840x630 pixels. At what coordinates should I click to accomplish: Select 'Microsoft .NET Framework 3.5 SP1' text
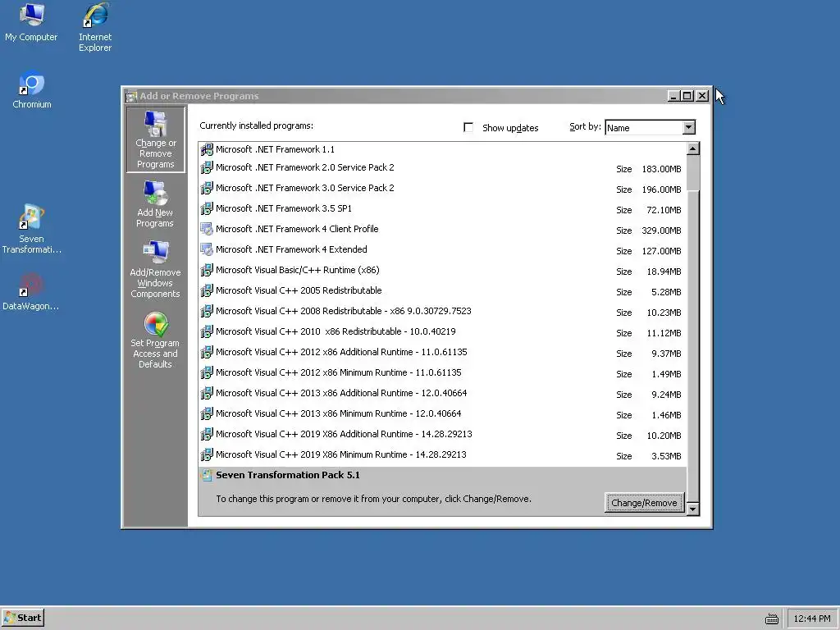284,208
